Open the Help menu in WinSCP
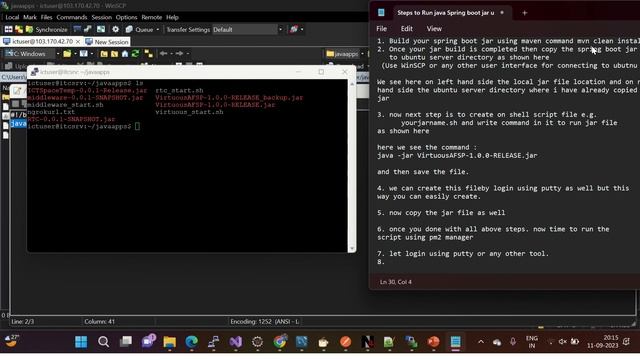Image resolution: width=640 pixels, height=360 pixels. pyautogui.click(x=172, y=17)
